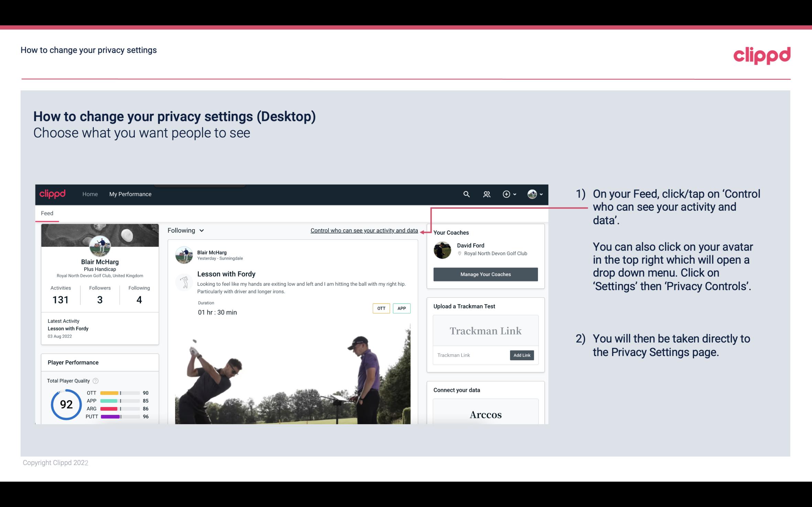The height and width of the screenshot is (507, 812).
Task: Select My Performance in the navigation
Action: pyautogui.click(x=130, y=193)
